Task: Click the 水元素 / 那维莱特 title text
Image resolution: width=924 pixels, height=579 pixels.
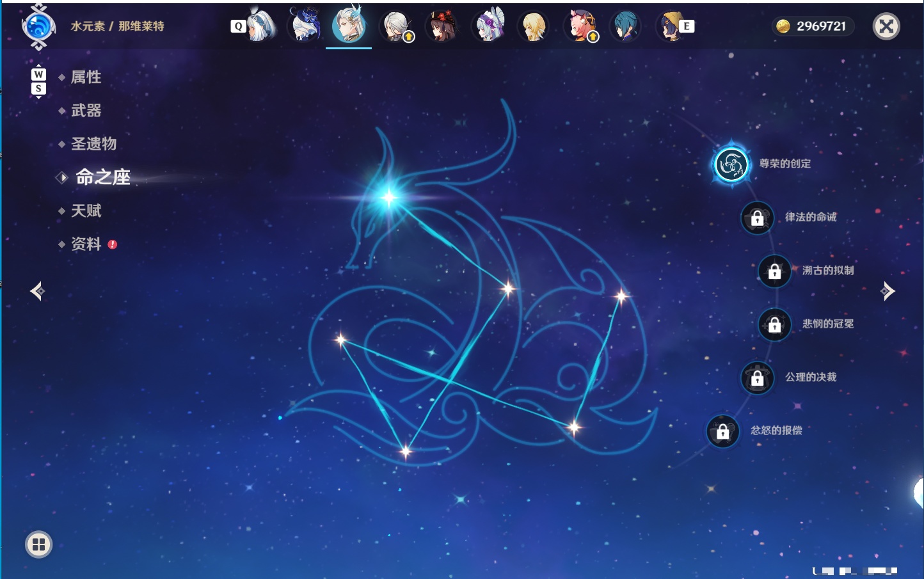Action: point(117,26)
